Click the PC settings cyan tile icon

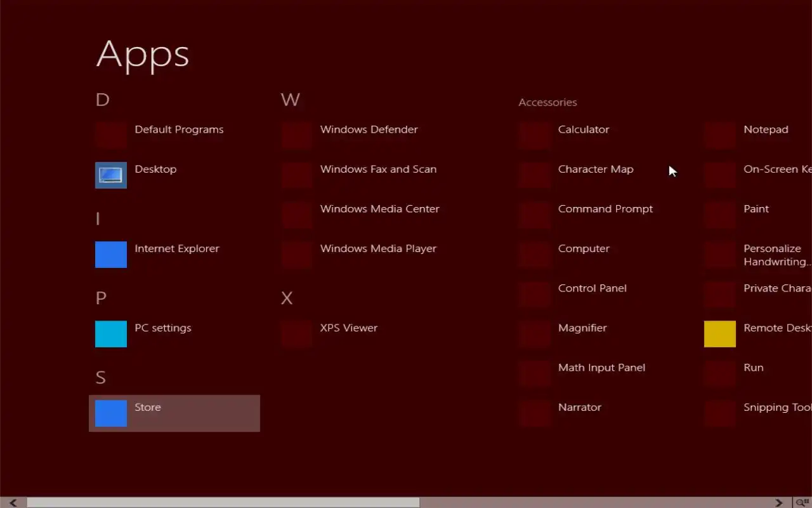point(111,334)
